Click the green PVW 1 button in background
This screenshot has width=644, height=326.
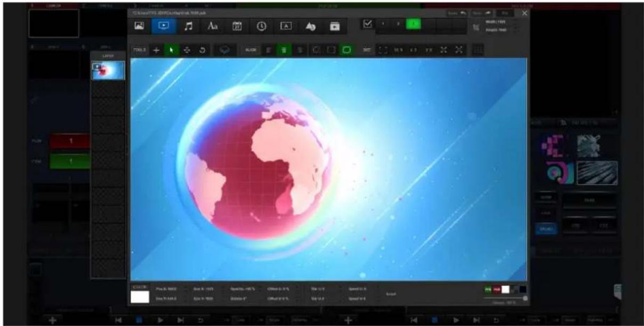[x=70, y=162]
